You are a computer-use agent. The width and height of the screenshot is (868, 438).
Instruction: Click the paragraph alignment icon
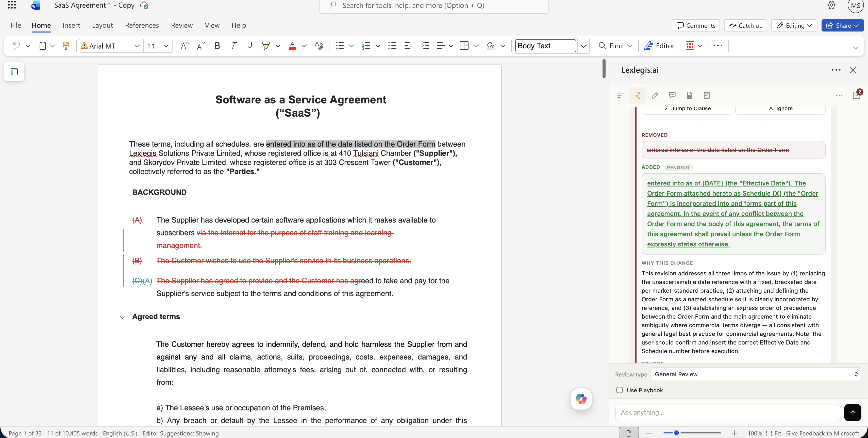tap(441, 45)
